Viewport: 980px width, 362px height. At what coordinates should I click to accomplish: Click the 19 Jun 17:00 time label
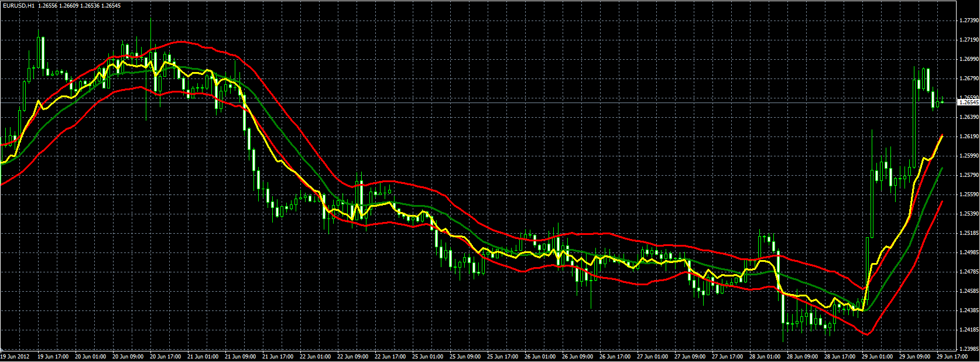pyautogui.click(x=53, y=356)
